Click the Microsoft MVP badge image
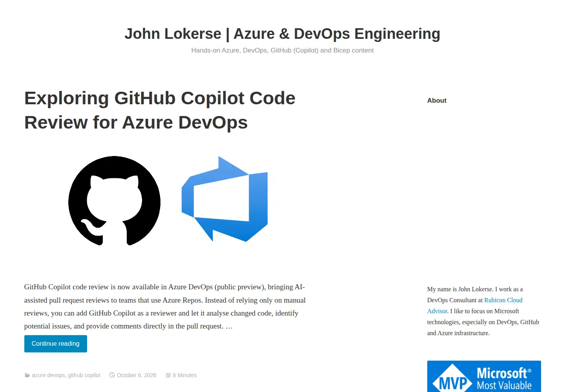The image size is (565, 392). point(484,376)
